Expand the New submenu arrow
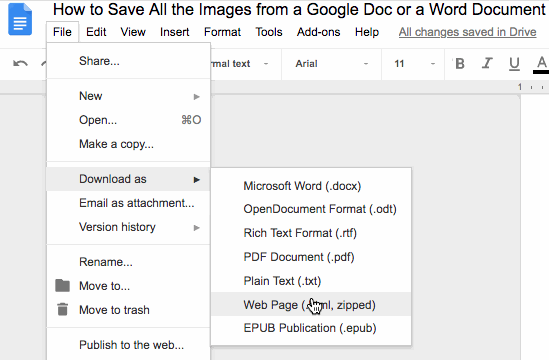 coord(197,97)
